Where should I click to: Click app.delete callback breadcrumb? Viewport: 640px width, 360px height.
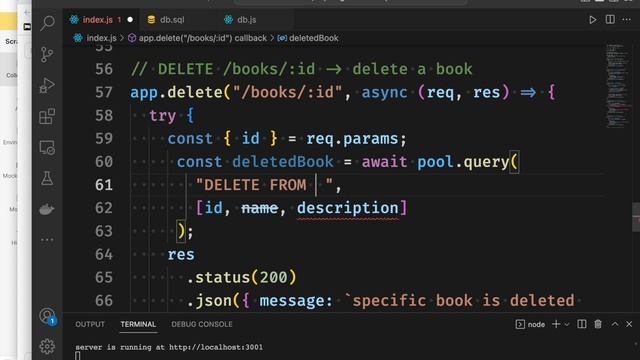coord(202,38)
